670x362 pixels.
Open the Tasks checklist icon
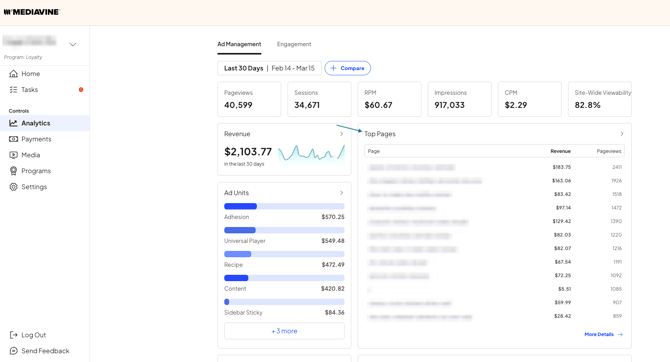click(x=14, y=89)
